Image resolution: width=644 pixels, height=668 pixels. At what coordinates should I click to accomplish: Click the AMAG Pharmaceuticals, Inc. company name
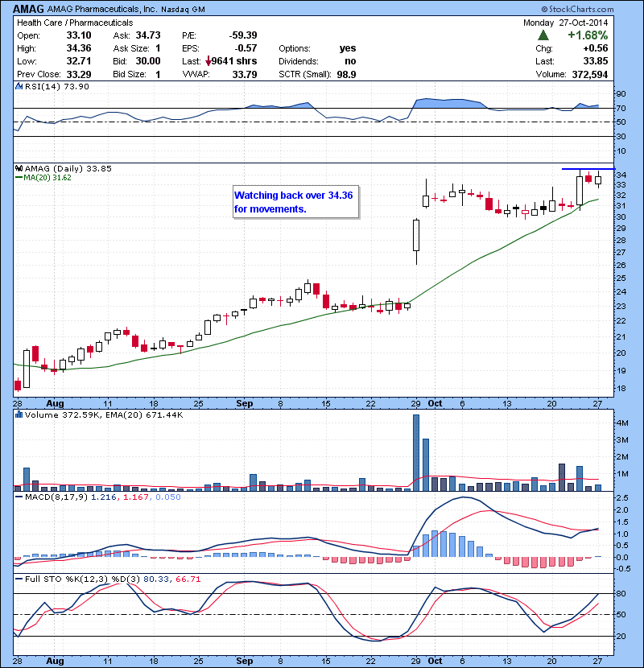102,10
